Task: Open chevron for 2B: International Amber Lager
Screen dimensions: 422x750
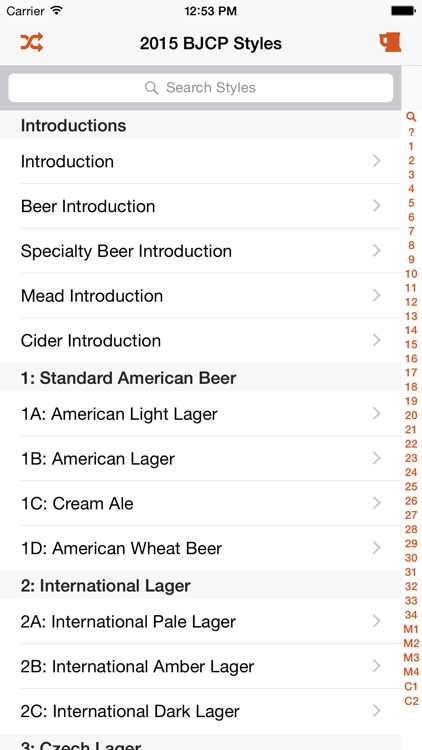Action: click(377, 666)
